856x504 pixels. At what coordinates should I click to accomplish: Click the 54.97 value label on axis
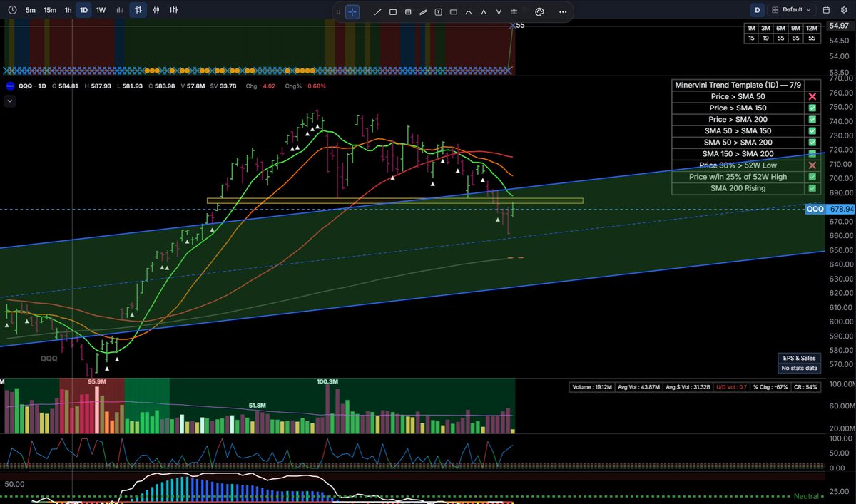840,26
